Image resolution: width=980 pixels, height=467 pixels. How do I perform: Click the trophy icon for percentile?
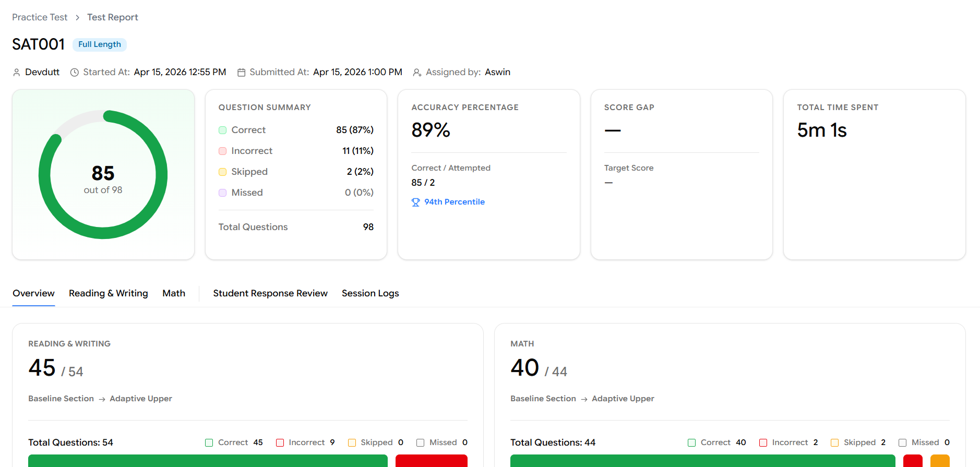pyautogui.click(x=415, y=202)
